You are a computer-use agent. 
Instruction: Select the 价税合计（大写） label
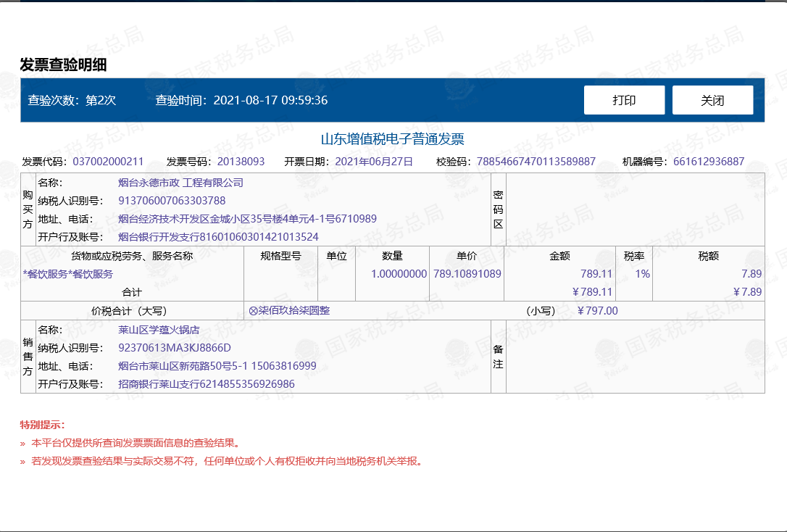click(129, 311)
